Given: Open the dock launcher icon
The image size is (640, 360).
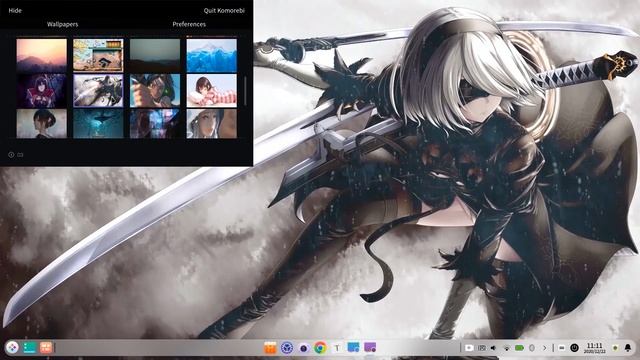Looking at the screenshot, I should 12,348.
